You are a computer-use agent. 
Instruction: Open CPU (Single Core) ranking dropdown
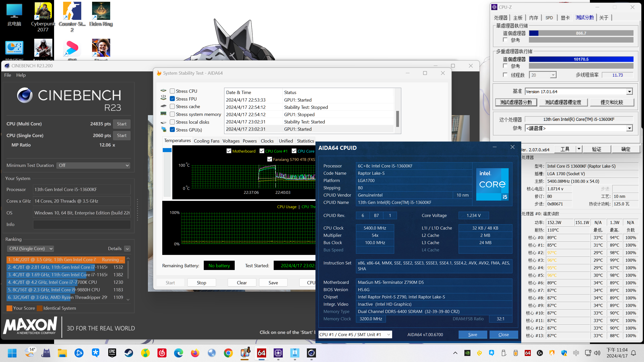coord(30,249)
